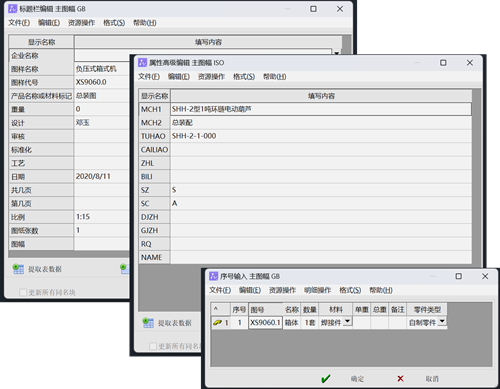Open 格式(S) menu in 标题栏编辑 window
This screenshot has width=500, height=389.
(x=114, y=23)
